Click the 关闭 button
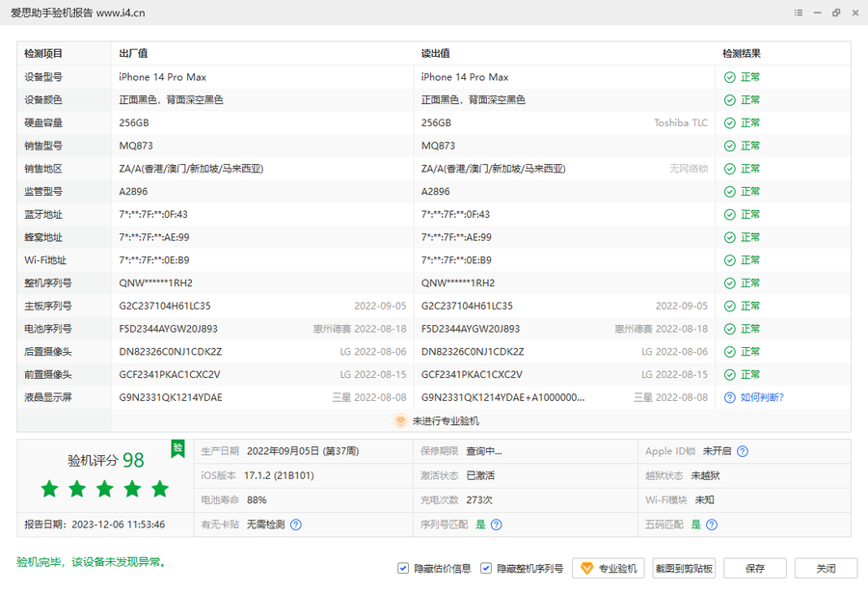Screen dimensions: 868x591 [826, 568]
